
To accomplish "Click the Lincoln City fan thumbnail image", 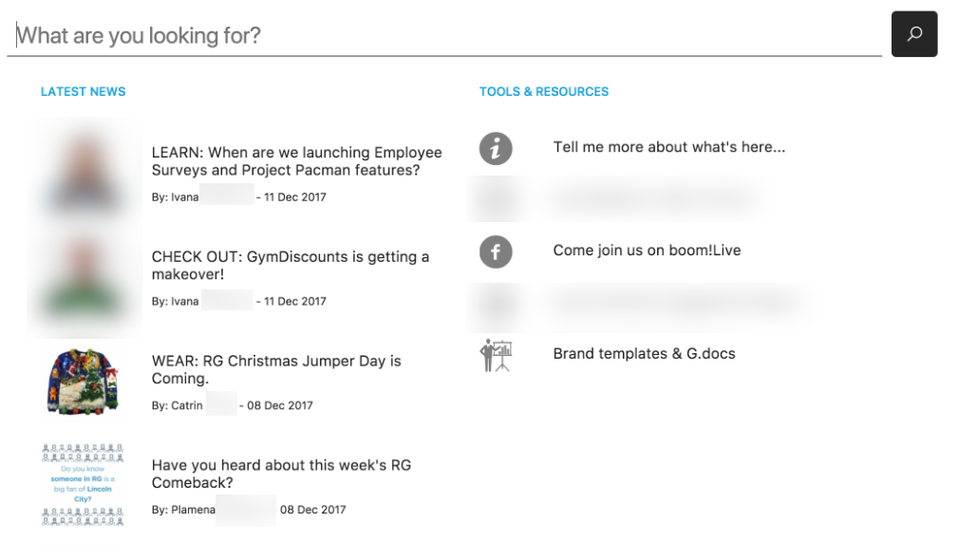I will 83,483.
